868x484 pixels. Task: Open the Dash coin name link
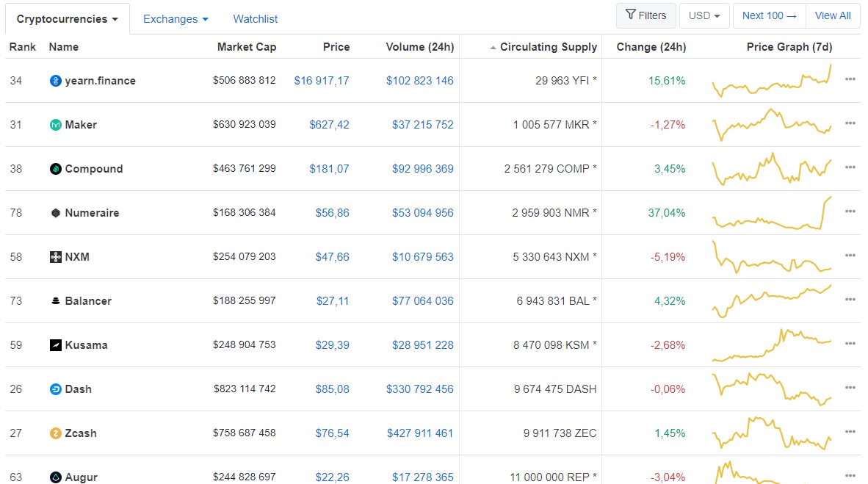pos(78,389)
